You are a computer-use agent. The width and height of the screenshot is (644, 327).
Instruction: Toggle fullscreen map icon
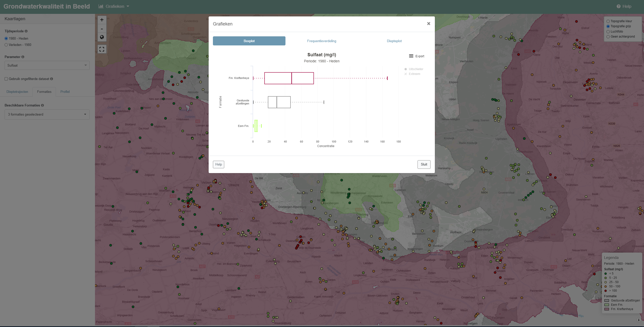102,49
